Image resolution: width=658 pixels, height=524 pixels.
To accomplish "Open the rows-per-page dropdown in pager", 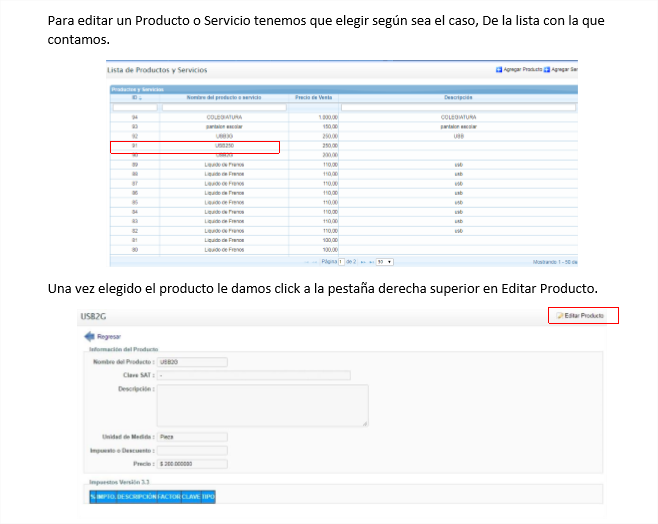I will [x=384, y=261].
